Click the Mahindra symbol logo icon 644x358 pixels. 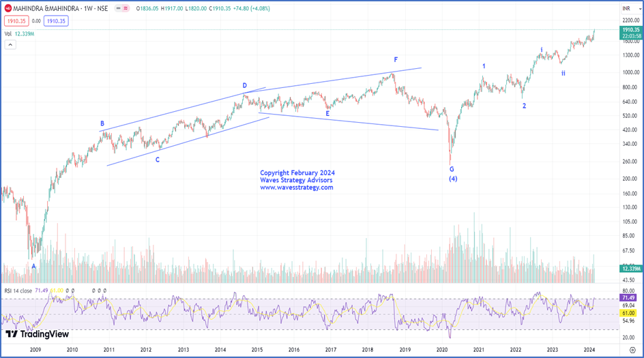tap(8, 8)
